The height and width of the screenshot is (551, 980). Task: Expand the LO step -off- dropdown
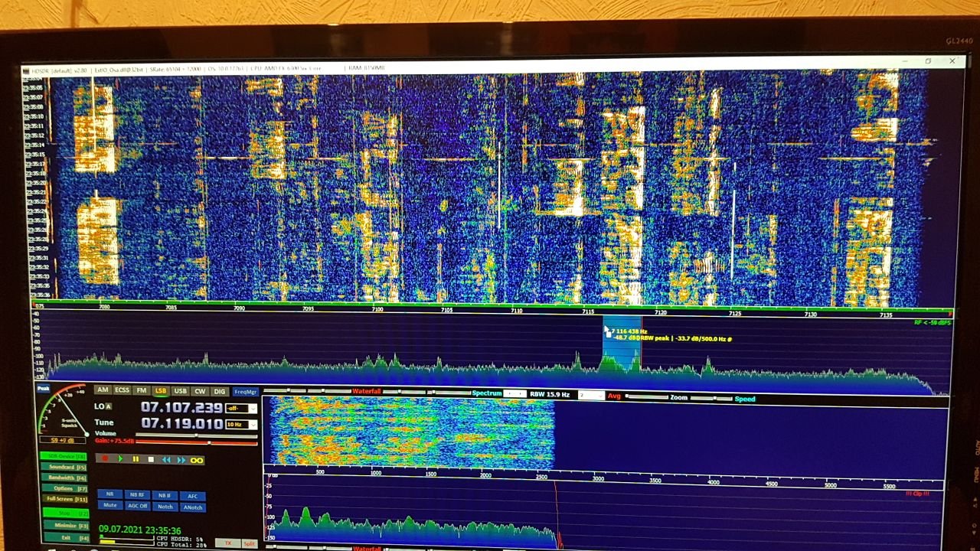click(241, 408)
